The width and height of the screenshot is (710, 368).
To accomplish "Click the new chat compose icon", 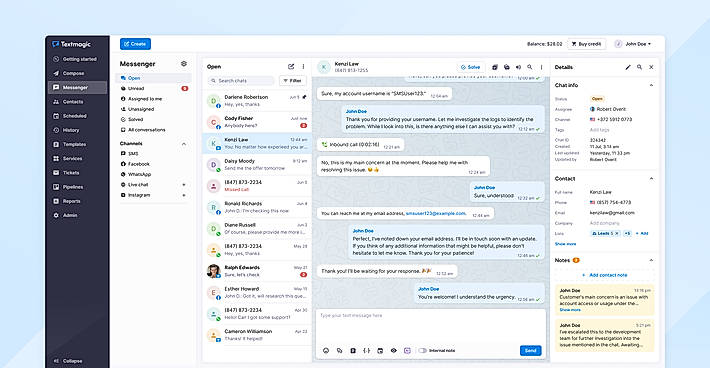I will pos(291,67).
